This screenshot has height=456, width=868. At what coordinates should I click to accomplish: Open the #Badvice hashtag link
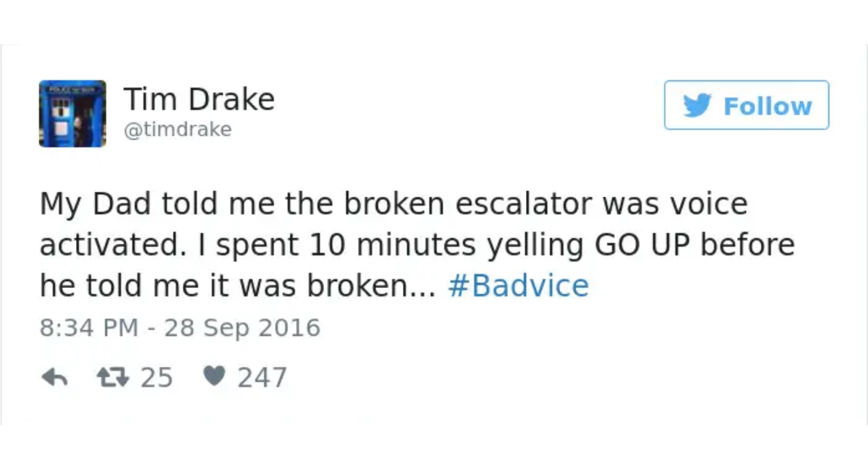point(519,285)
